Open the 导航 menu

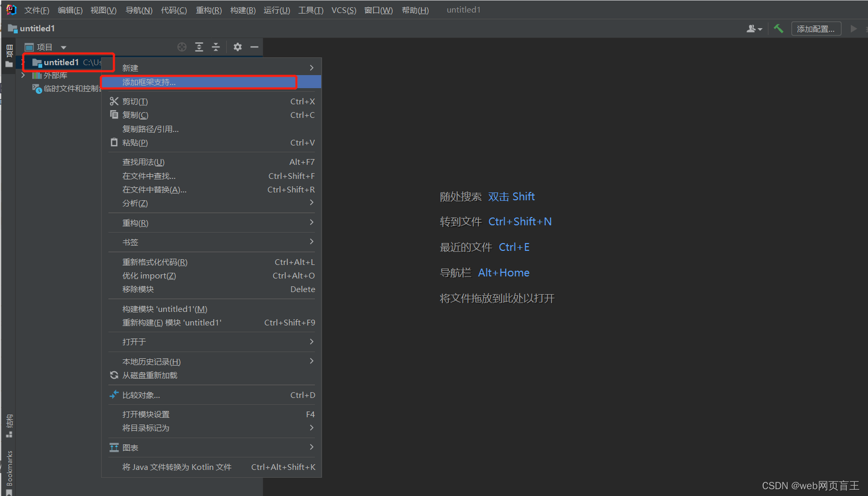tap(139, 10)
